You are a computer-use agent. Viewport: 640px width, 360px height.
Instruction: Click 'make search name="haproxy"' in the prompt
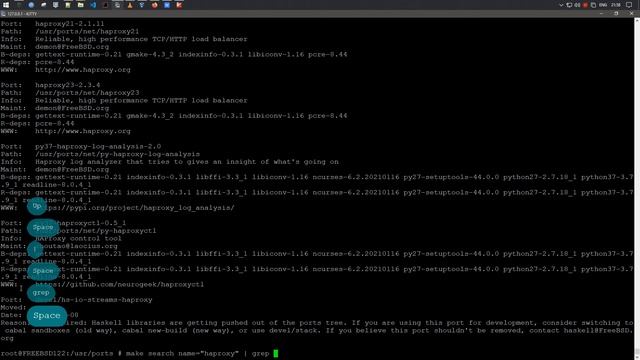[x=182, y=353]
